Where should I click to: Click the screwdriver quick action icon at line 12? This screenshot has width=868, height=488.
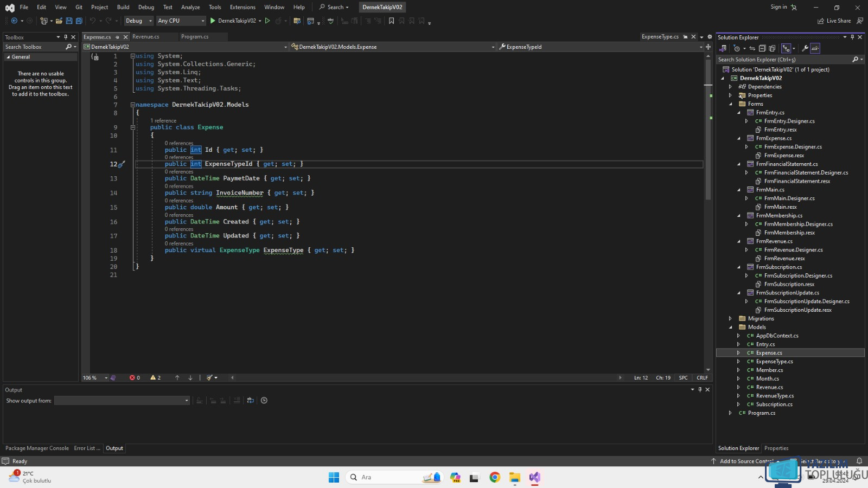122,164
